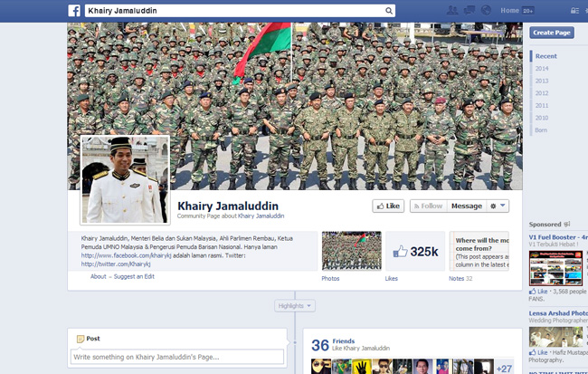Toggle Follow for this page
Viewport: 588px width, 374px height.
click(x=428, y=206)
